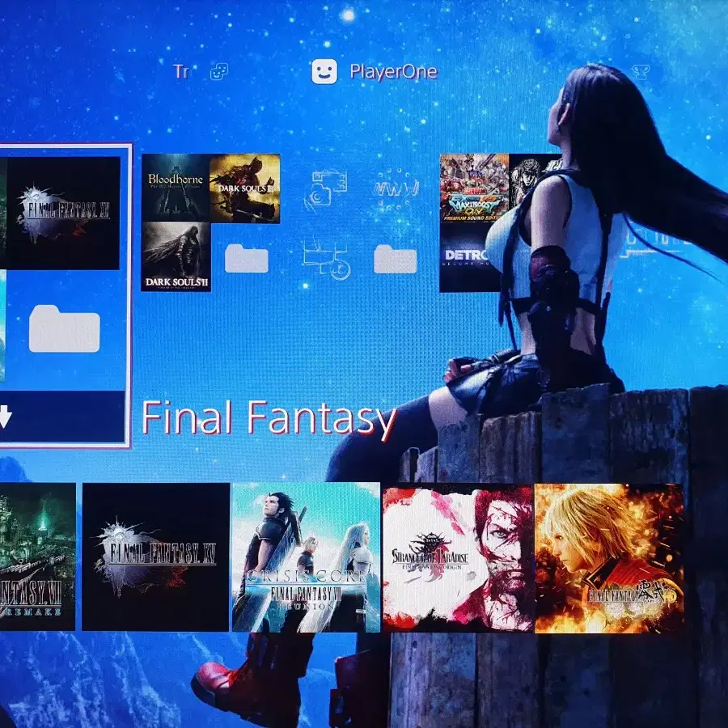The height and width of the screenshot is (728, 728).
Task: Open the Friends icon in the top bar
Action: (x=218, y=71)
